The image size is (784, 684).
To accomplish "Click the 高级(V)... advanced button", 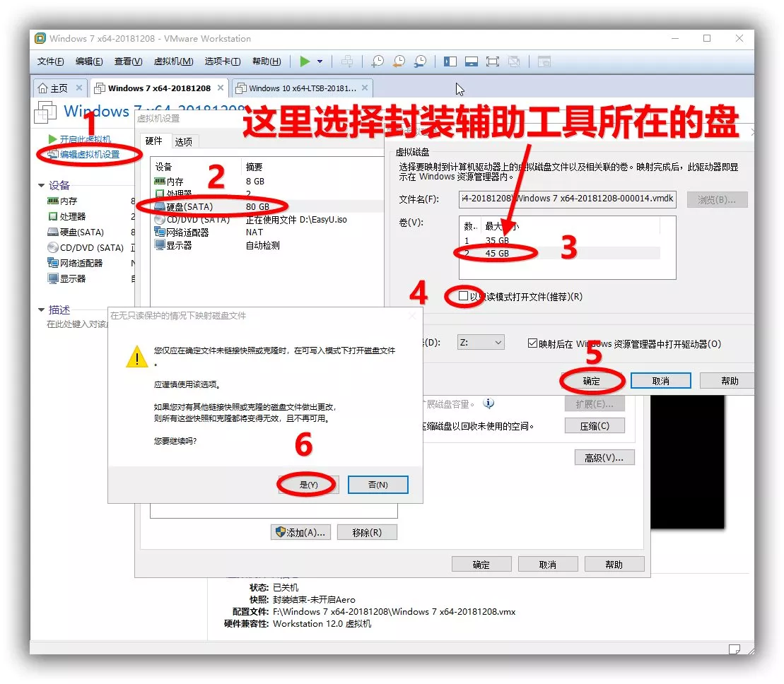I will coord(604,458).
